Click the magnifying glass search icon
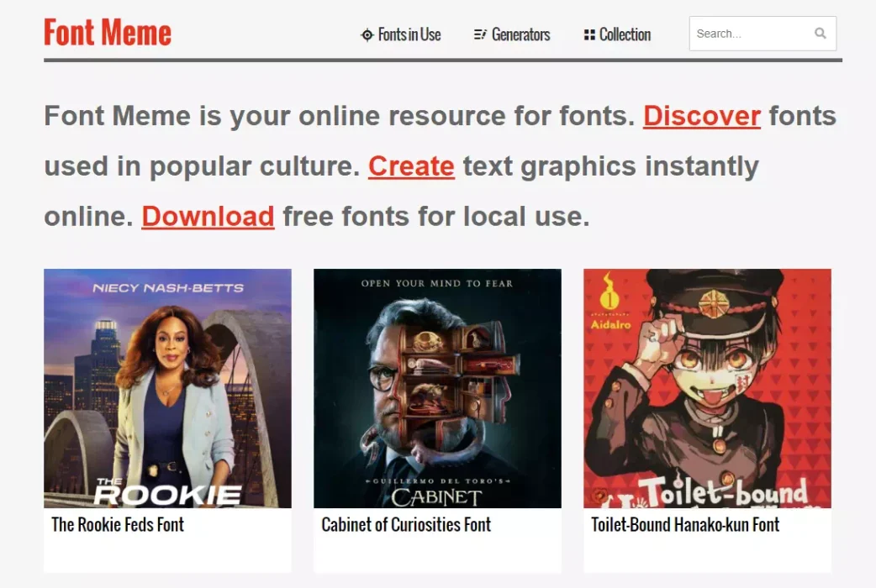 pos(821,34)
